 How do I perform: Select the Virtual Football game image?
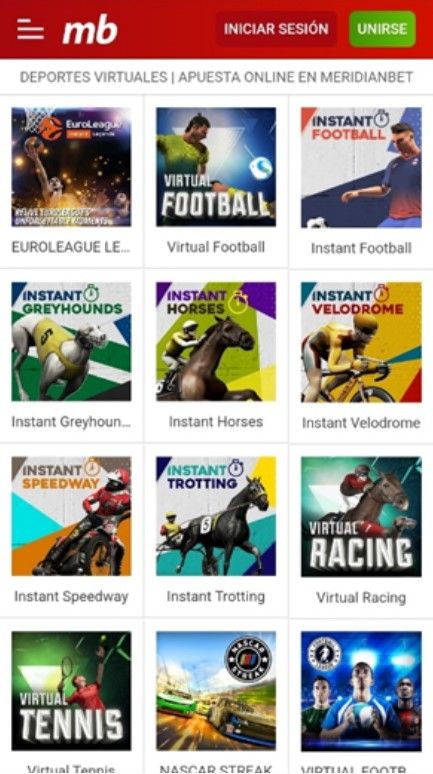pyautogui.click(x=216, y=167)
